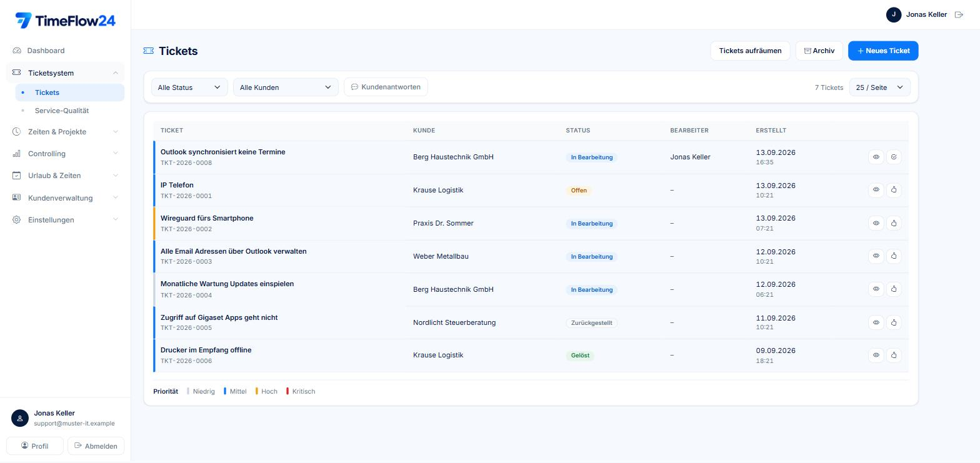
Task: Expand Urlaub & Zeiten section
Action: (x=65, y=176)
